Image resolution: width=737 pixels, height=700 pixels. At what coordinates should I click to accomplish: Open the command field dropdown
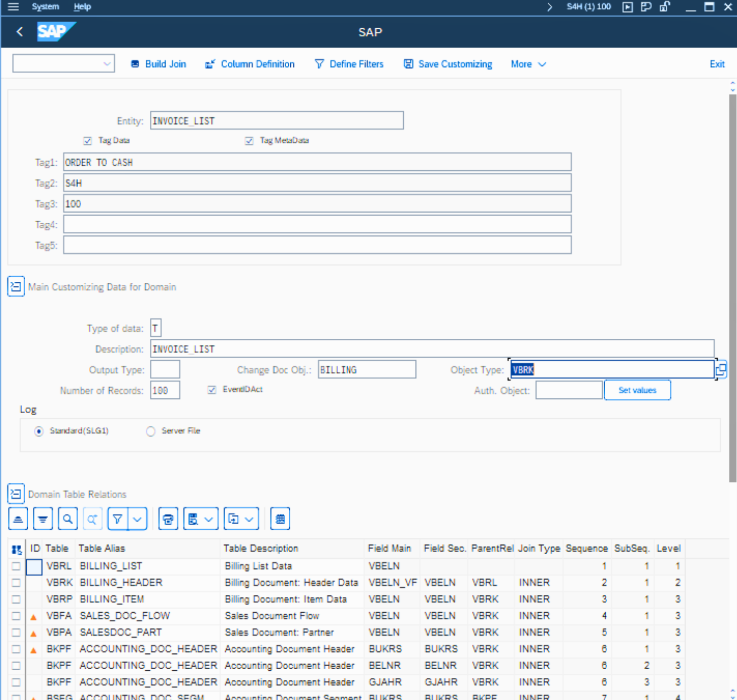point(107,64)
